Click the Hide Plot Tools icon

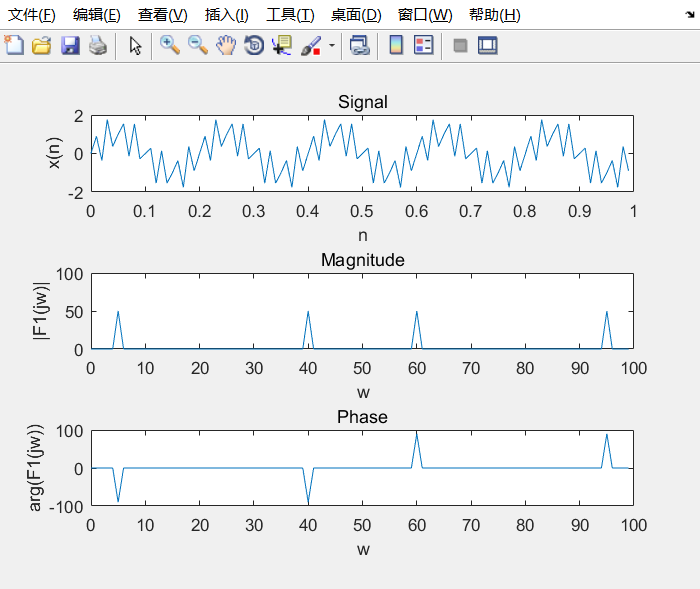coord(460,45)
